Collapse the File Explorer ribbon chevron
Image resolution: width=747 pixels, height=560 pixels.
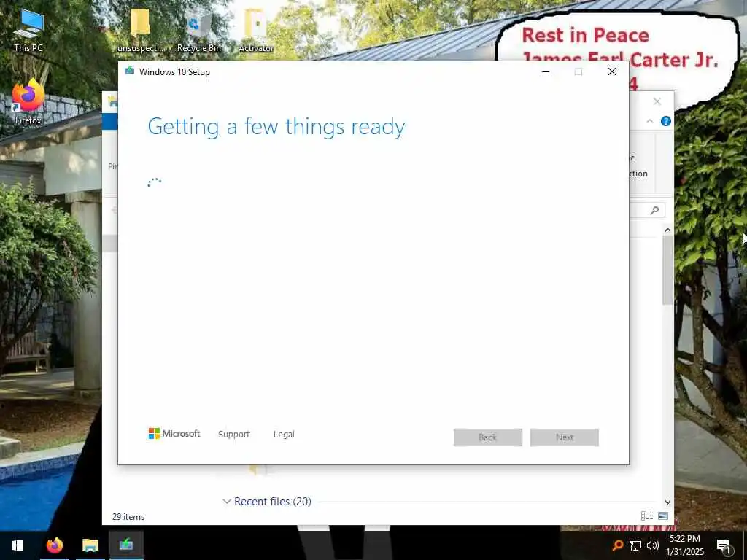tap(650, 121)
